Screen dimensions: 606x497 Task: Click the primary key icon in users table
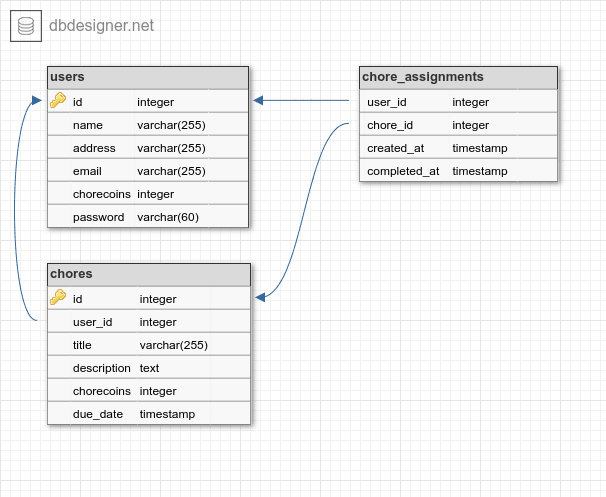[x=58, y=100]
